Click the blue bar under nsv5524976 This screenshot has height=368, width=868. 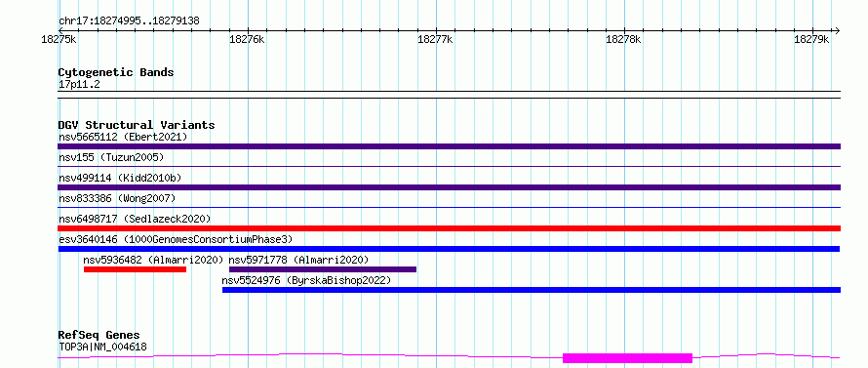pos(532,290)
